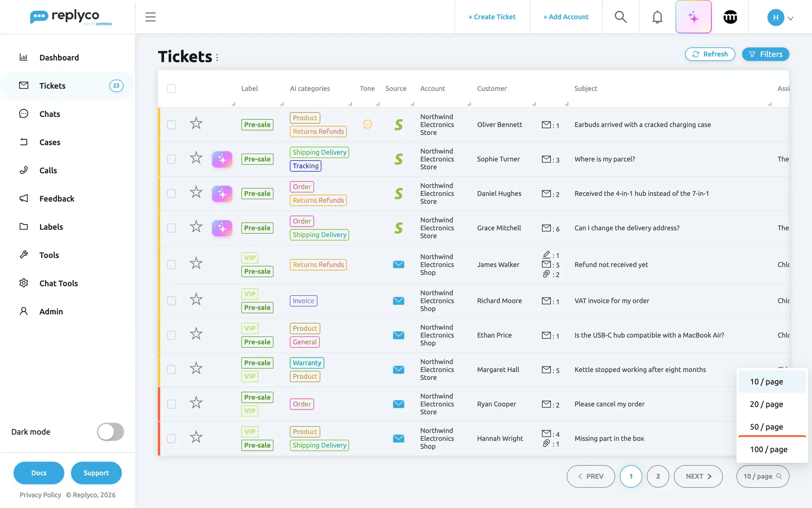Select 20 / page option
Image resolution: width=812 pixels, height=508 pixels.
point(772,404)
